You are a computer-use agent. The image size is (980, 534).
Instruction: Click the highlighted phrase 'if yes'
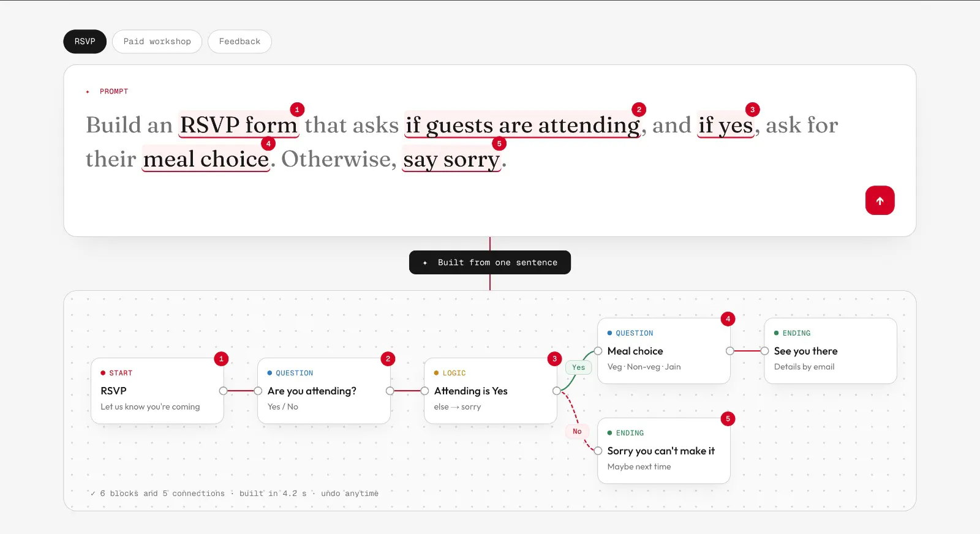(726, 125)
